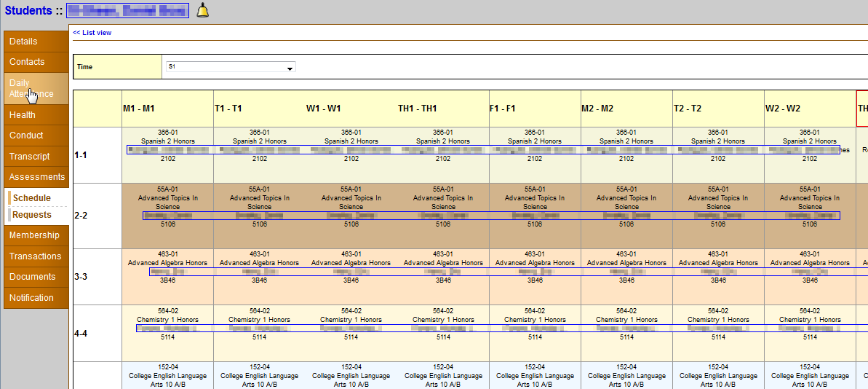Image resolution: width=868 pixels, height=389 pixels.
Task: Click room 5106 under W1 - W1
Action: point(351,224)
